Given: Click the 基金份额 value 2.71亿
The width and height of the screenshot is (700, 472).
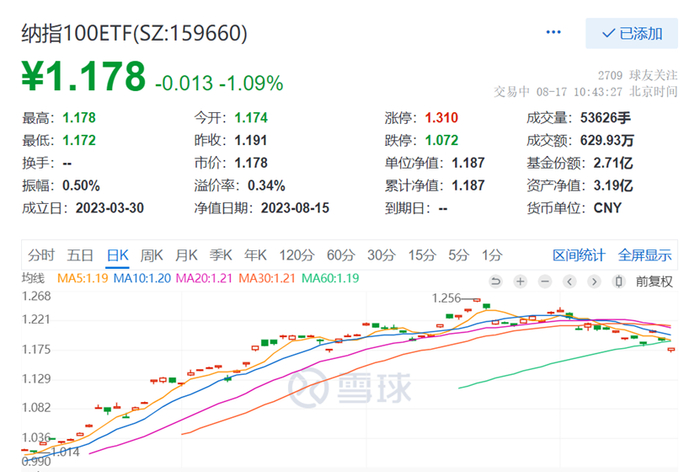Looking at the screenshot, I should coord(613,163).
